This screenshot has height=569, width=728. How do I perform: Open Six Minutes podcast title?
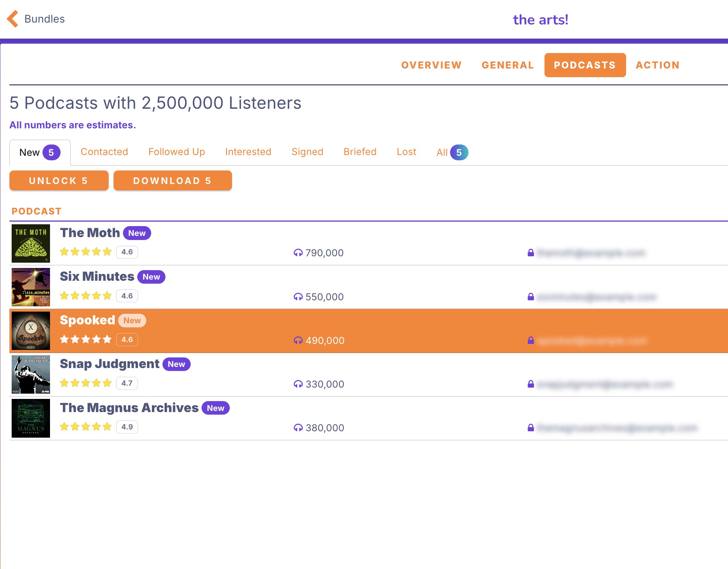97,276
